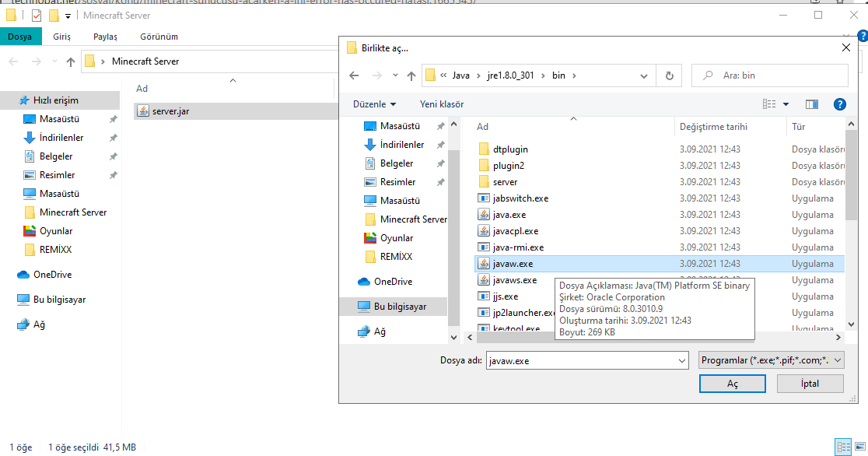Select the jp2launcher.exe file icon
The image size is (868, 456).
pyautogui.click(x=484, y=313)
